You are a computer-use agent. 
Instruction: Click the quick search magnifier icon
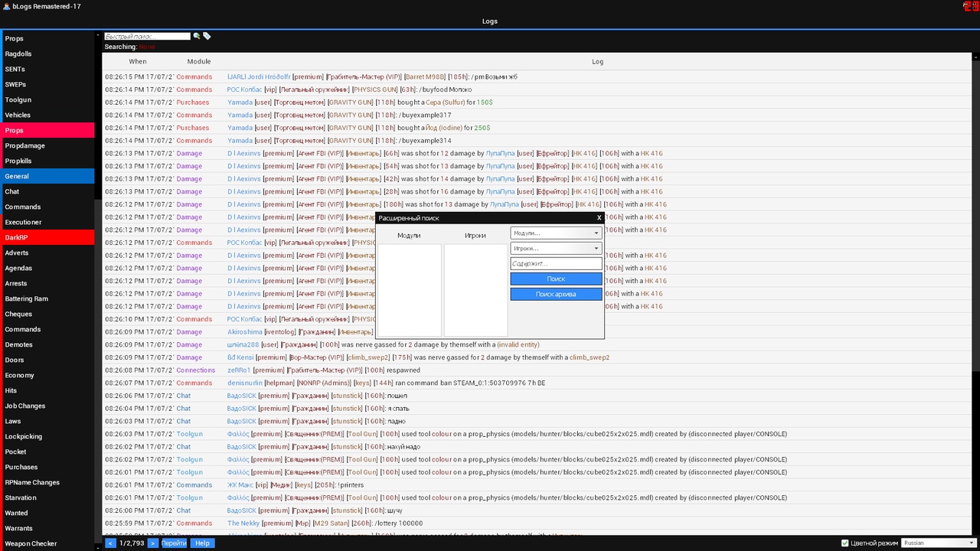pyautogui.click(x=197, y=36)
